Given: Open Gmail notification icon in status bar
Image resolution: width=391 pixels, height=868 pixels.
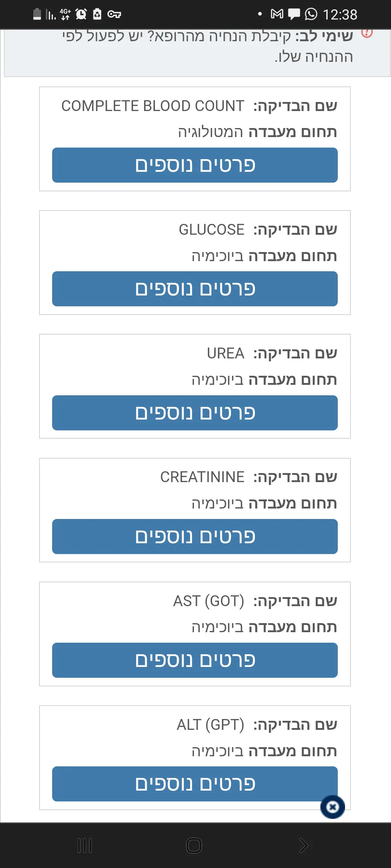Looking at the screenshot, I should tap(277, 14).
